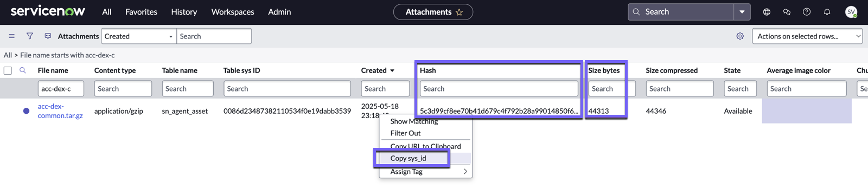Click the global search magnifier icon

click(x=636, y=12)
